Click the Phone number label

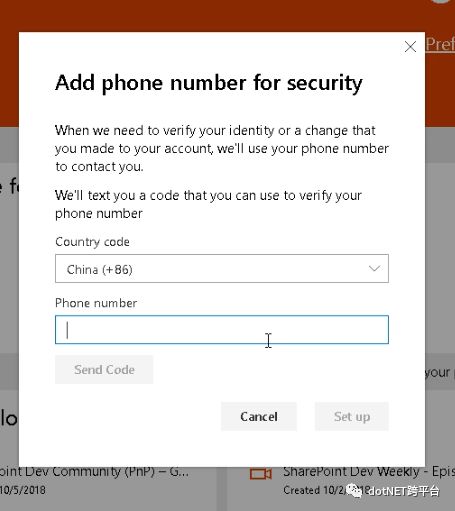pos(96,303)
